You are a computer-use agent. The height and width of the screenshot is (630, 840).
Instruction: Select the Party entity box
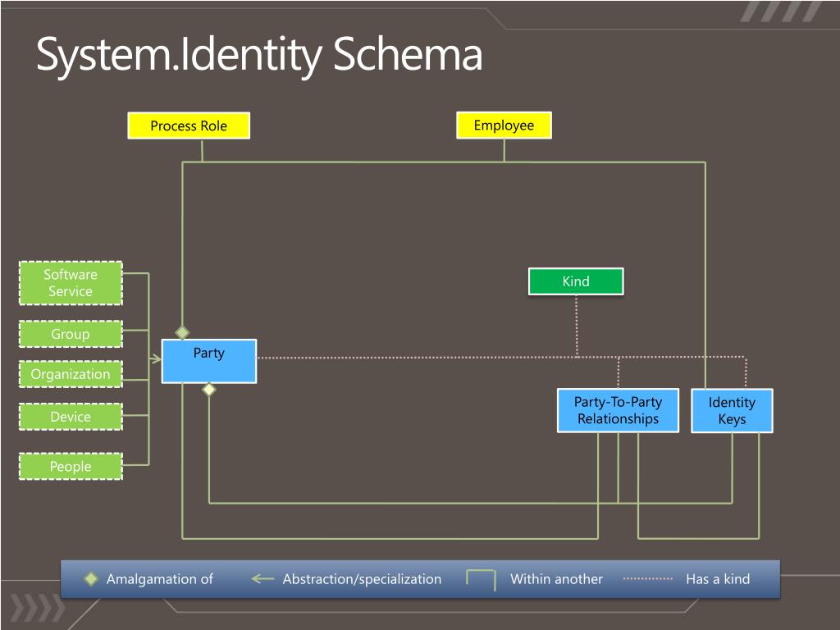pyautogui.click(x=209, y=361)
